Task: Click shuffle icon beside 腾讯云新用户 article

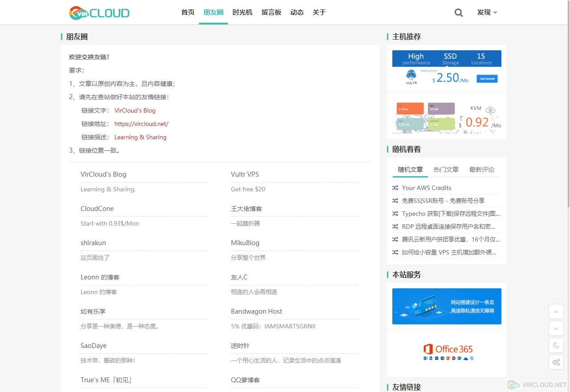Action: (395, 239)
